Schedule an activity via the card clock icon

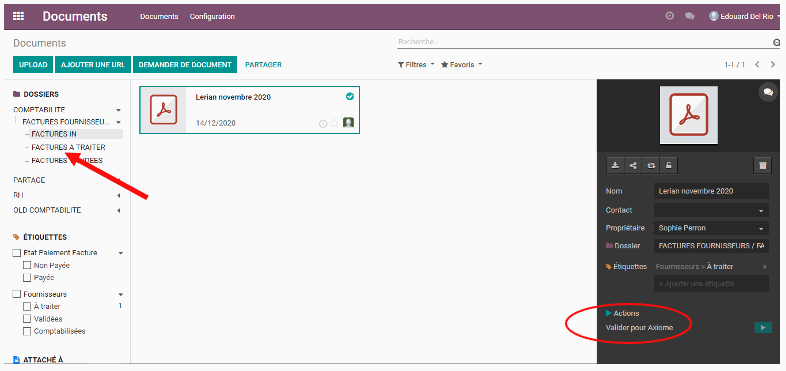click(x=323, y=123)
